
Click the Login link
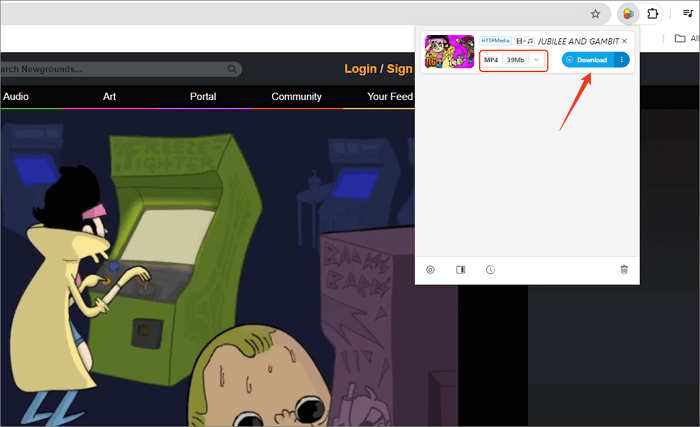[x=360, y=69]
